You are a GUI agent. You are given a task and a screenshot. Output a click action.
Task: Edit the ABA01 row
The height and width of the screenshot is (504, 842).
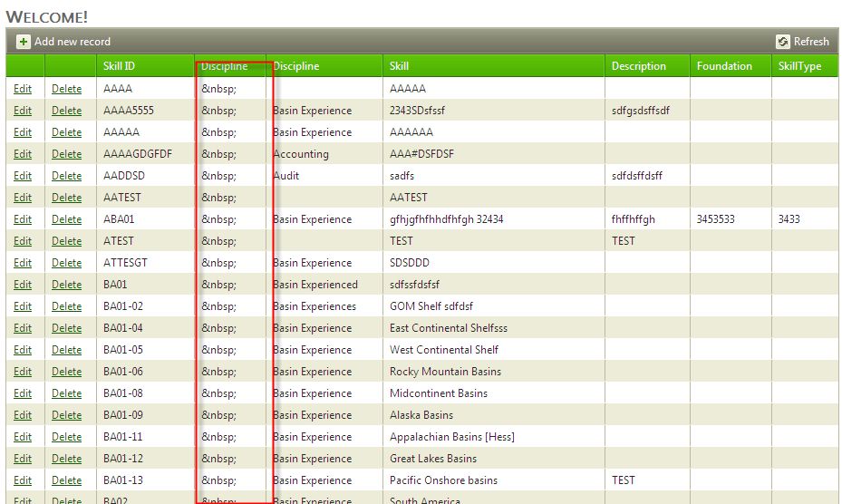tap(23, 219)
